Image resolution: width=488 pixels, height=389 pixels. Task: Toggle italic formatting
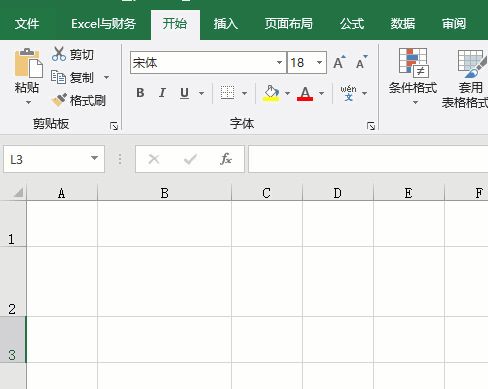click(162, 93)
